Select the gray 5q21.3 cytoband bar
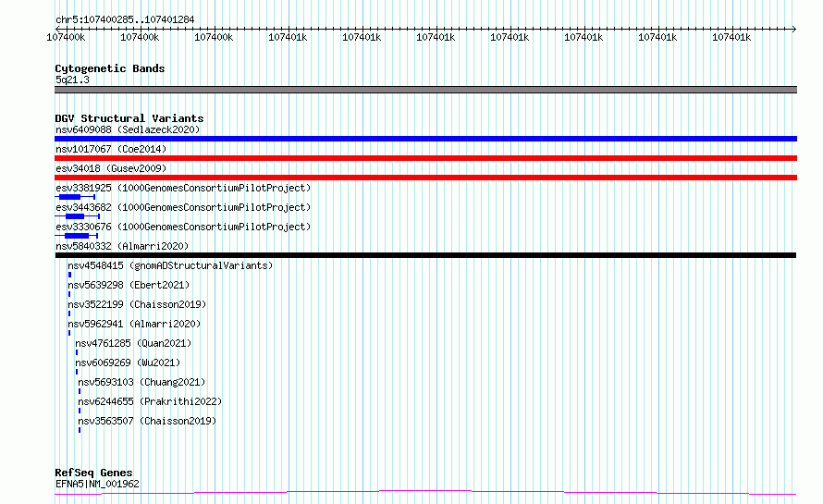This screenshot has width=823, height=504. 425,90
